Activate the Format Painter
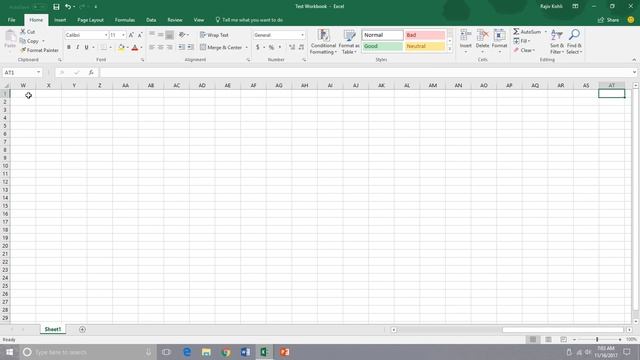 coord(39,50)
